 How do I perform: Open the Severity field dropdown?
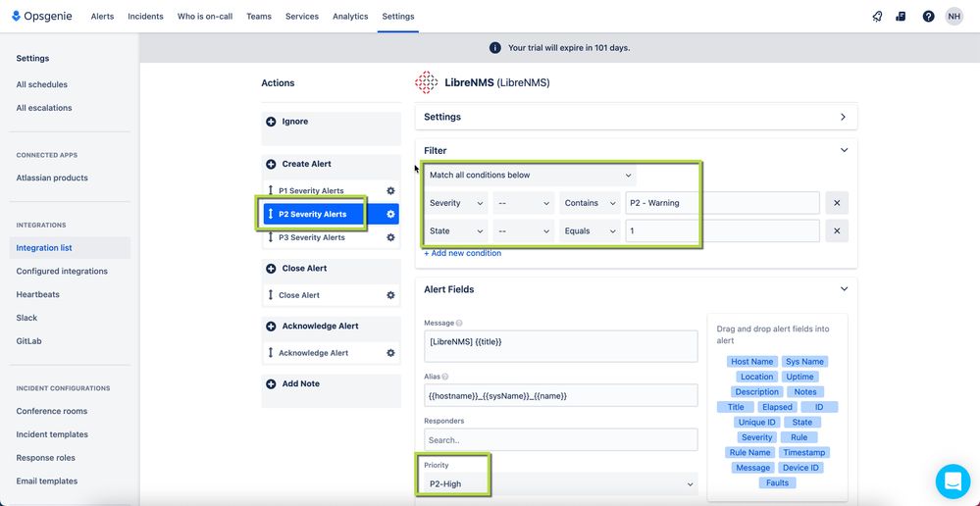coord(456,203)
